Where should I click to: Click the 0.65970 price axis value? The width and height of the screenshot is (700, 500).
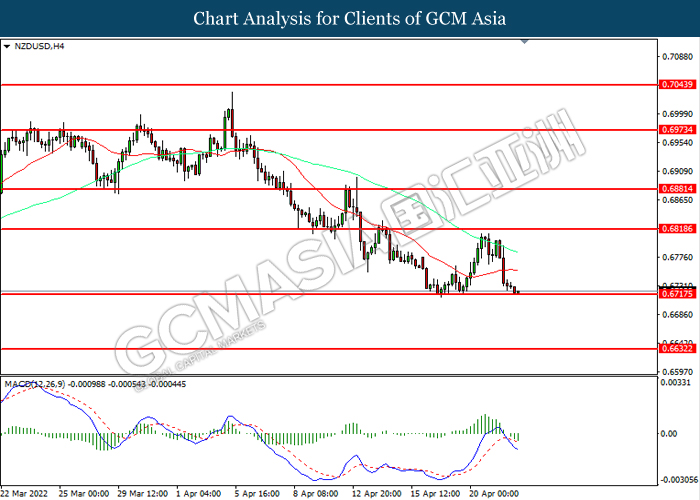click(678, 371)
